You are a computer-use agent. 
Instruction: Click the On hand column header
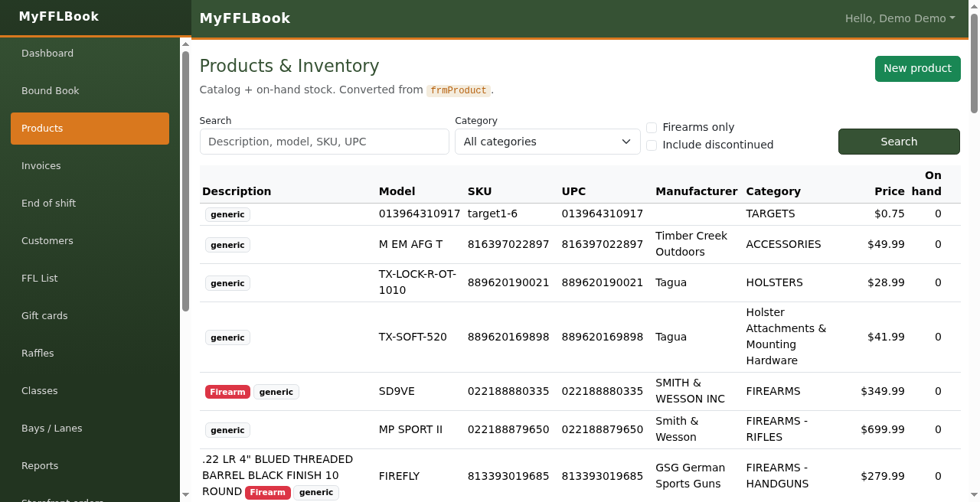[x=927, y=184]
